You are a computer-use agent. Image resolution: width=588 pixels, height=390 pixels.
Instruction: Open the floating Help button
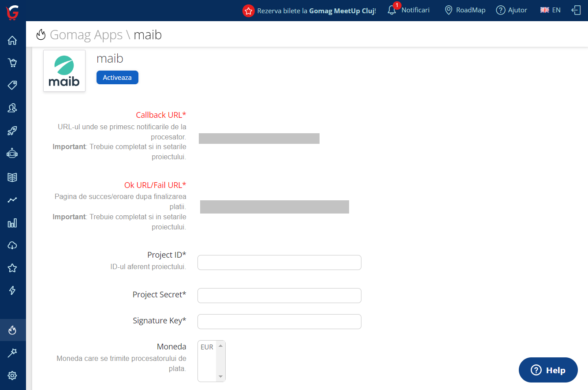click(548, 370)
